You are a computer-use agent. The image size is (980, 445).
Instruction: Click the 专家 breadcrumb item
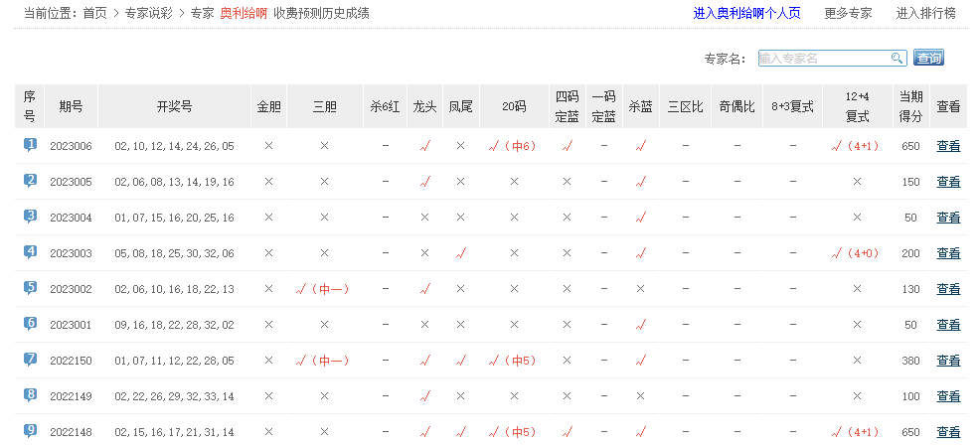click(202, 13)
